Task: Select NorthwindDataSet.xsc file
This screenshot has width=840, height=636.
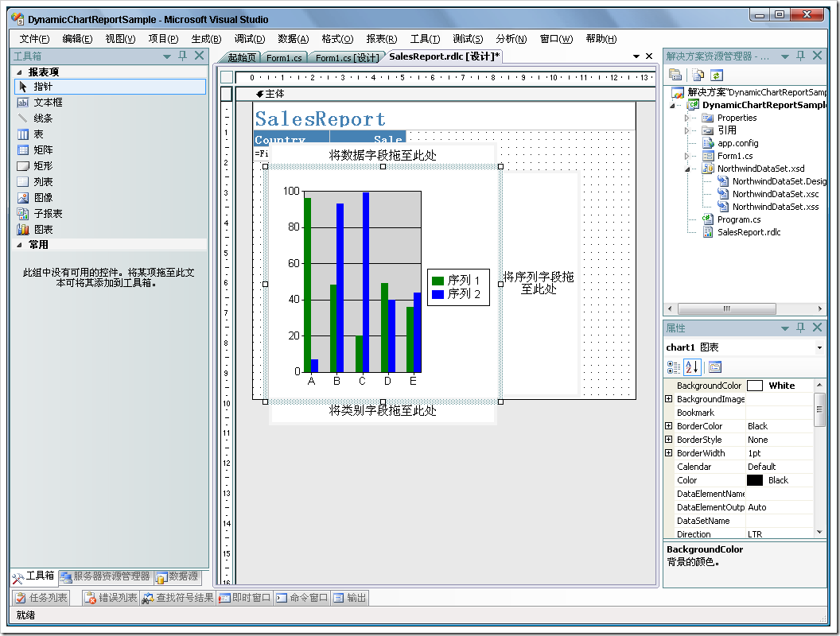Action: point(776,194)
